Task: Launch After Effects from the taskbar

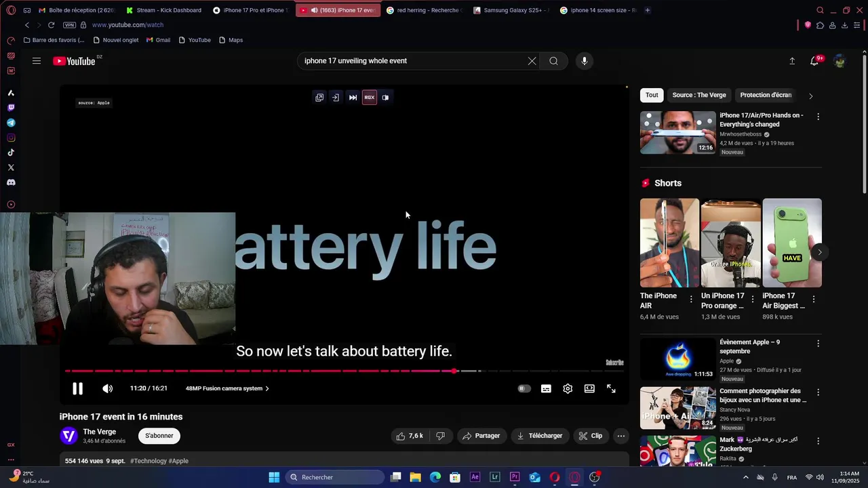Action: pos(475,477)
